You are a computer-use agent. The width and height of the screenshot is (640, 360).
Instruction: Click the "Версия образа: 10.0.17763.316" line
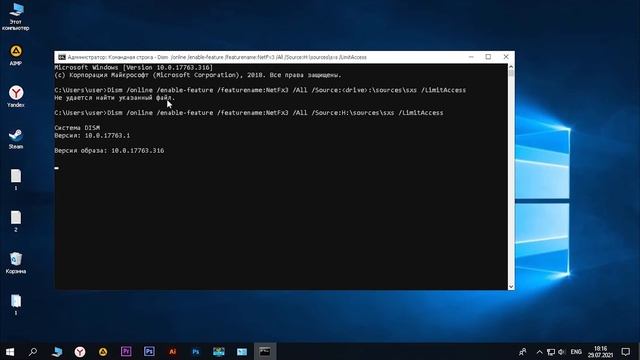[x=109, y=151]
